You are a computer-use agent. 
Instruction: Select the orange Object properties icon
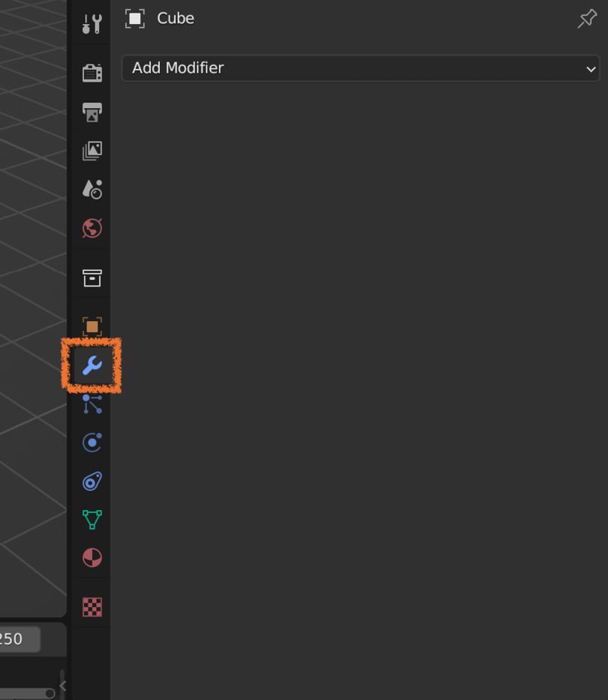[x=92, y=327]
